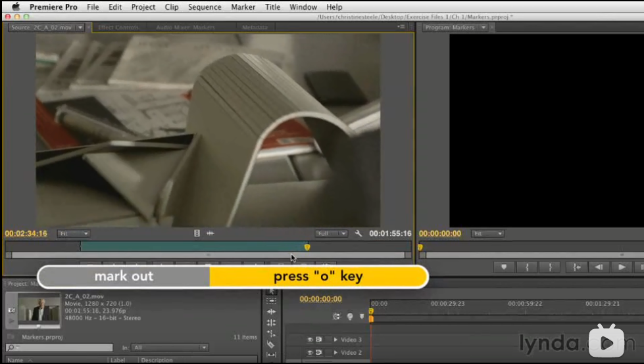Open the Sequence menu
The image size is (644, 364).
pyautogui.click(x=205, y=7)
